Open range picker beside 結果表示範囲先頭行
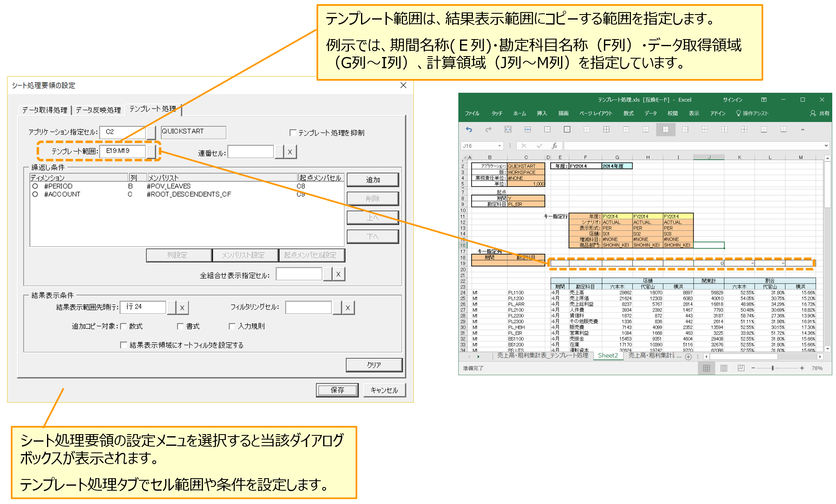Viewport: 836px width, 504px height. [x=171, y=308]
